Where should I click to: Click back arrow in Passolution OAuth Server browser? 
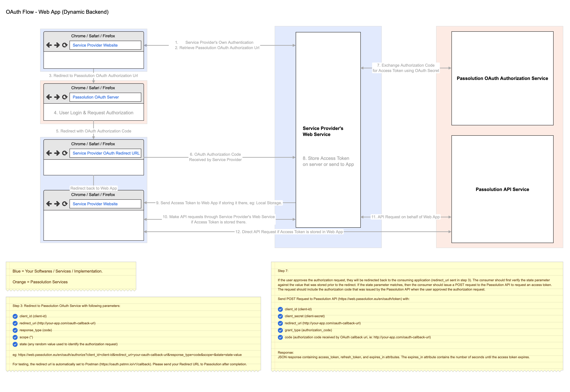[49, 97]
